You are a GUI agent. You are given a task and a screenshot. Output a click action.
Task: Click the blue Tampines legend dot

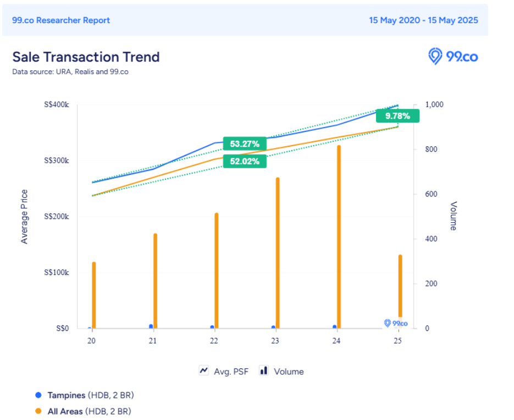38,395
